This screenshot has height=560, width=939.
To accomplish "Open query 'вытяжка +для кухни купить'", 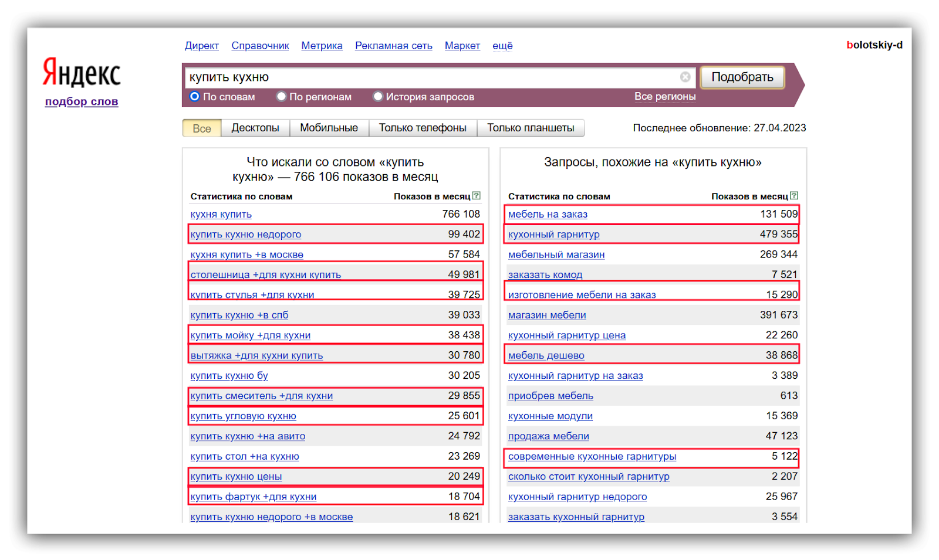I will [256, 356].
